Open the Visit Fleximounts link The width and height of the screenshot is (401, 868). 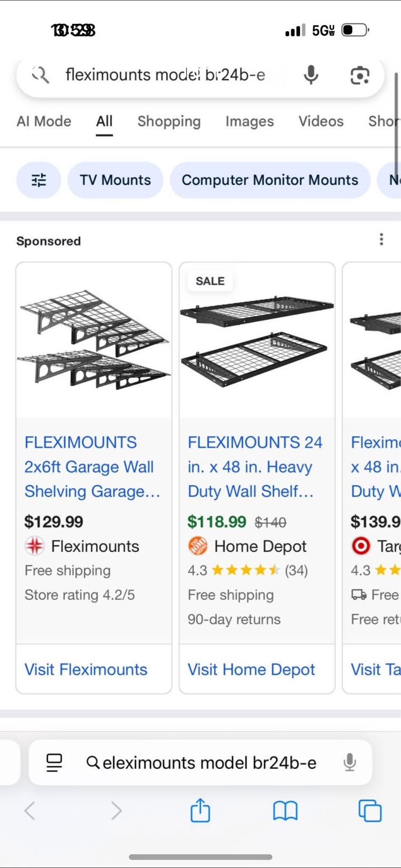pyautogui.click(x=86, y=670)
